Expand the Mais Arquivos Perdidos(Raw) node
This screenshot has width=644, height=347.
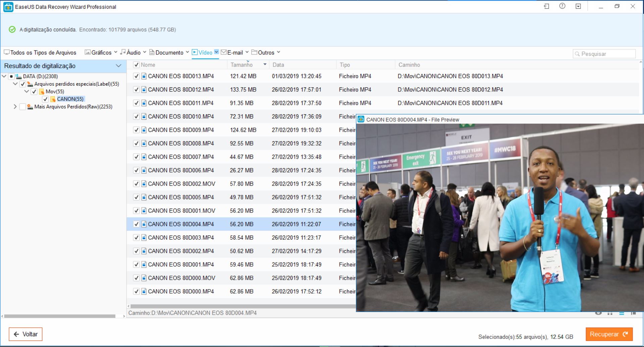[15, 107]
